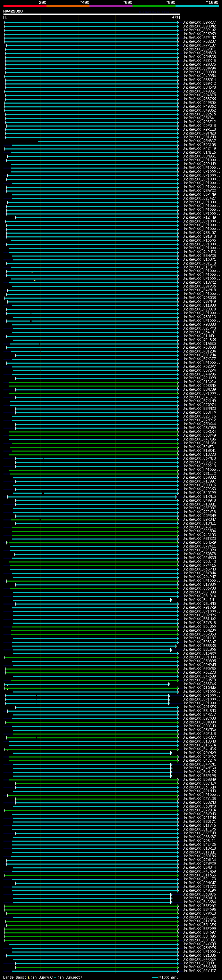Viewport: 222px width, 980px height.
Task: Click the green ~80% identity legend bar
Action: [154, 6]
